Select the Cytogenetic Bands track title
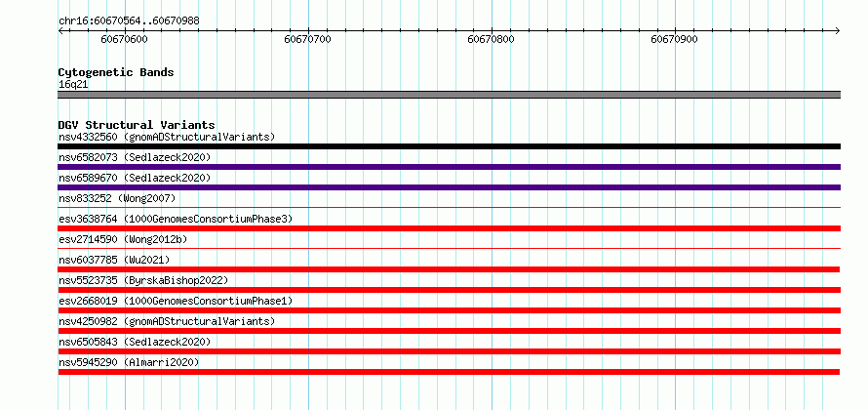Screen dimensions: 868x410 click(116, 72)
